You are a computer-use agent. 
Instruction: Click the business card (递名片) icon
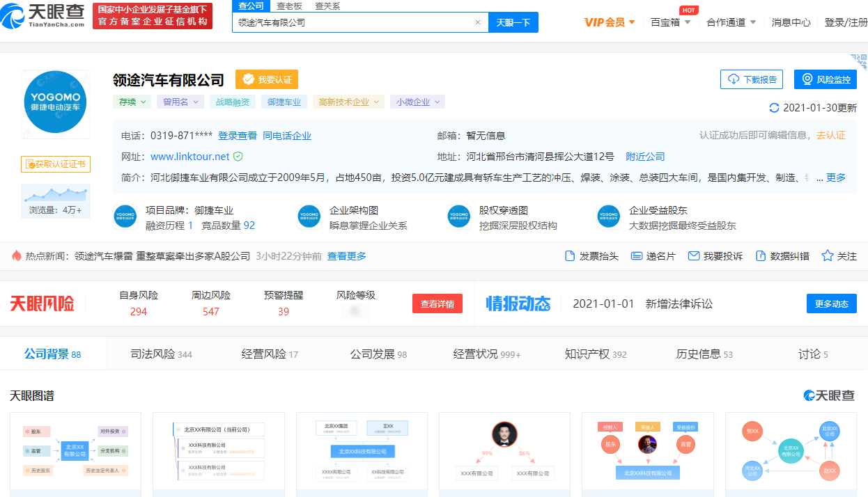point(636,256)
